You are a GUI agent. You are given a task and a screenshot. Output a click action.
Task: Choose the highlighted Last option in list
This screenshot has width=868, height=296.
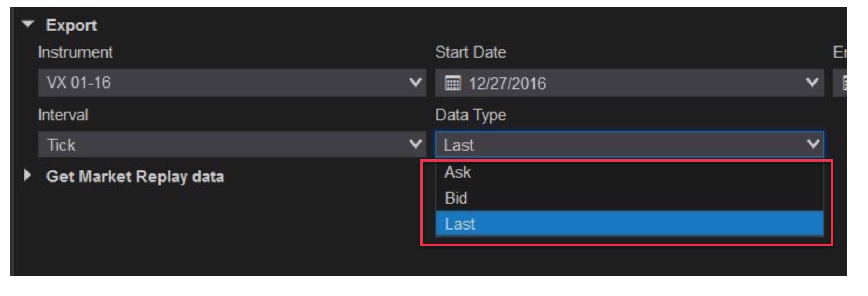[460, 224]
